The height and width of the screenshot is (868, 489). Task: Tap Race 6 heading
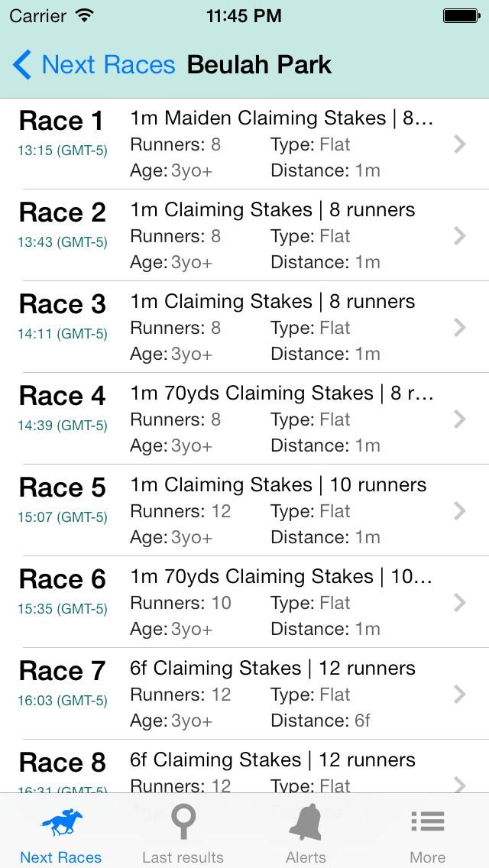[63, 579]
